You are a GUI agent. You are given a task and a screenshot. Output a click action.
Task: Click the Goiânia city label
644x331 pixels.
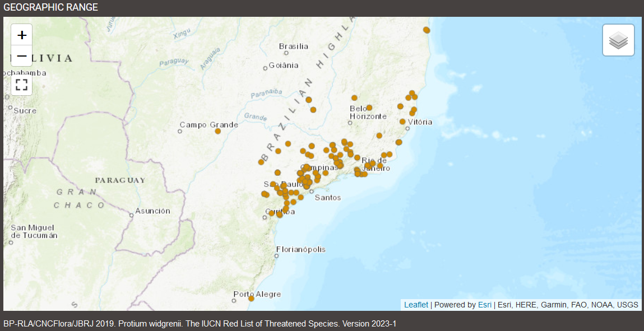click(x=284, y=65)
